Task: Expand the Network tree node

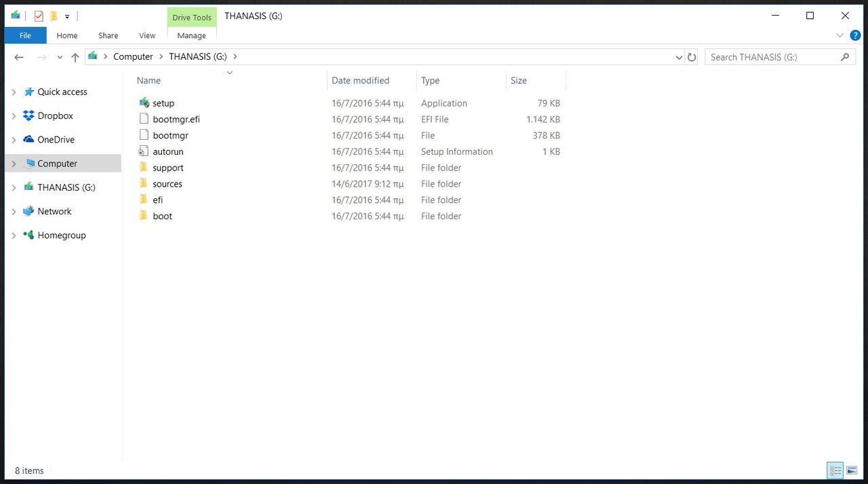Action: point(14,211)
